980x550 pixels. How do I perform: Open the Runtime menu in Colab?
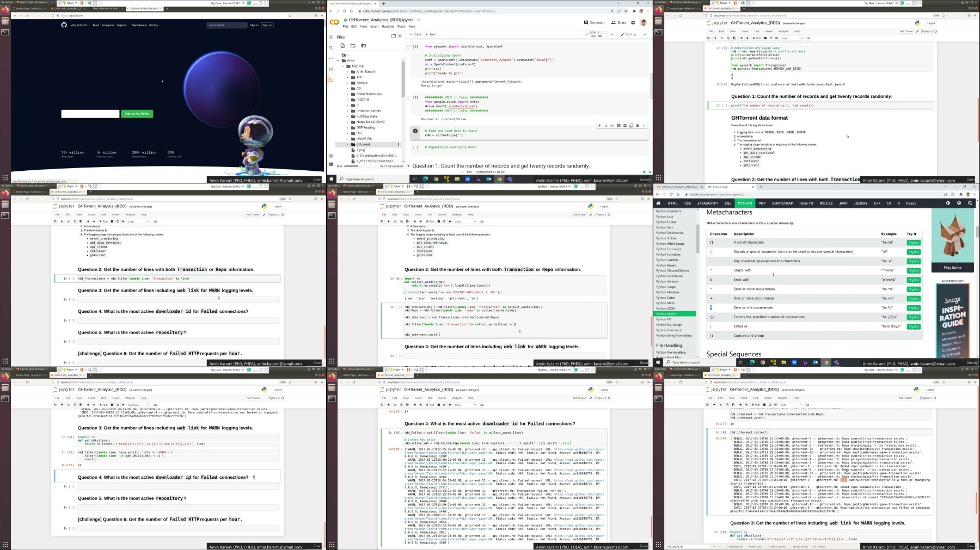coord(388,26)
